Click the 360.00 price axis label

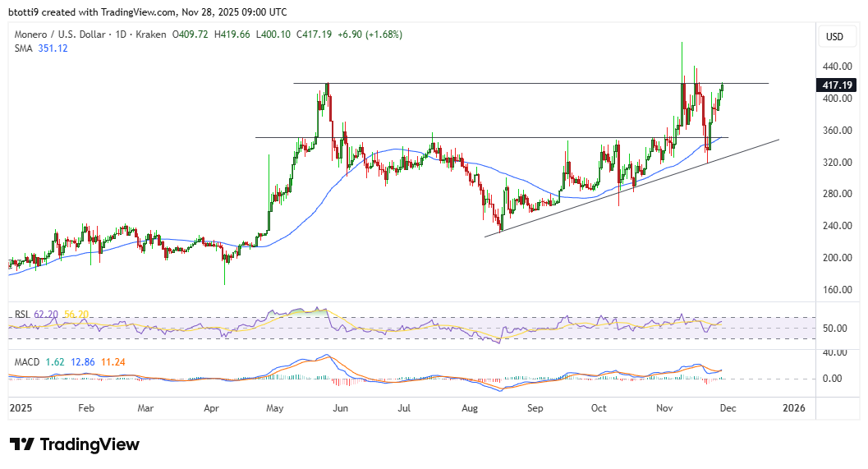tap(837, 131)
